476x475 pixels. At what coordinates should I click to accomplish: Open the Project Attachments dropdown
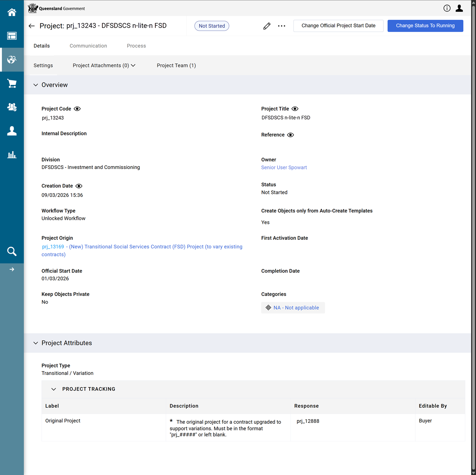tap(104, 66)
